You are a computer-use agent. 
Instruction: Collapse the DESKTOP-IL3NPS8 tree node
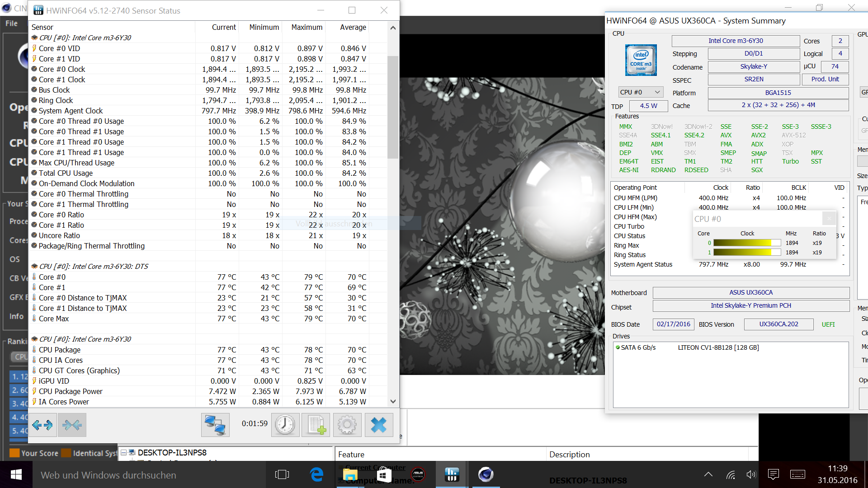tap(123, 452)
